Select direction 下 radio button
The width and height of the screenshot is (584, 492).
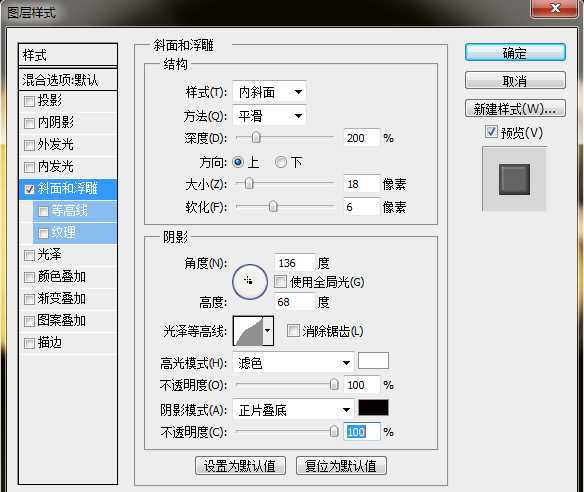click(281, 162)
